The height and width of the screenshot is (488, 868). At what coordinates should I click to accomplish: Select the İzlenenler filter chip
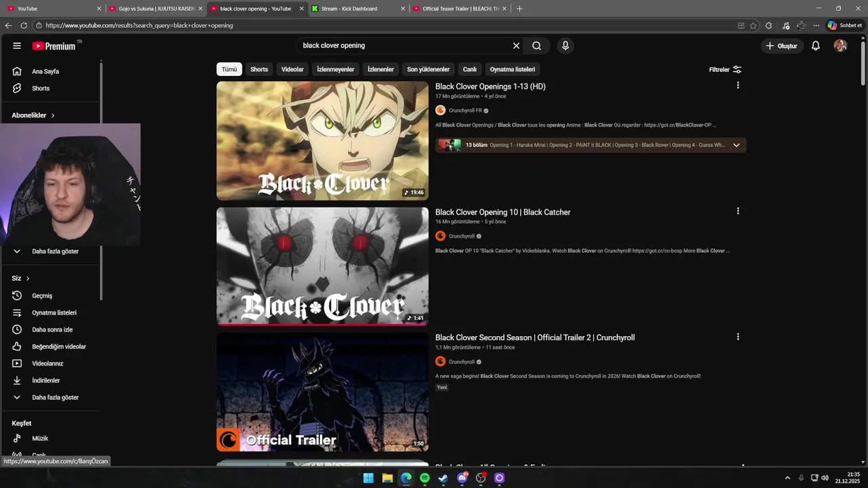380,69
